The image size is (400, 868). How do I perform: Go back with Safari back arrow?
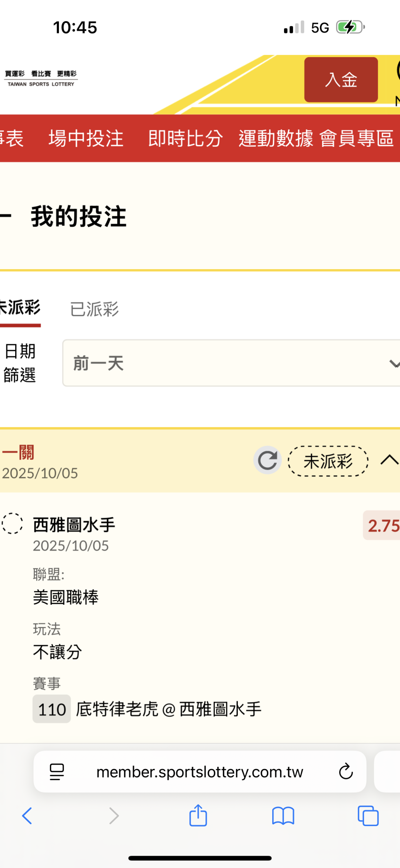(x=27, y=816)
